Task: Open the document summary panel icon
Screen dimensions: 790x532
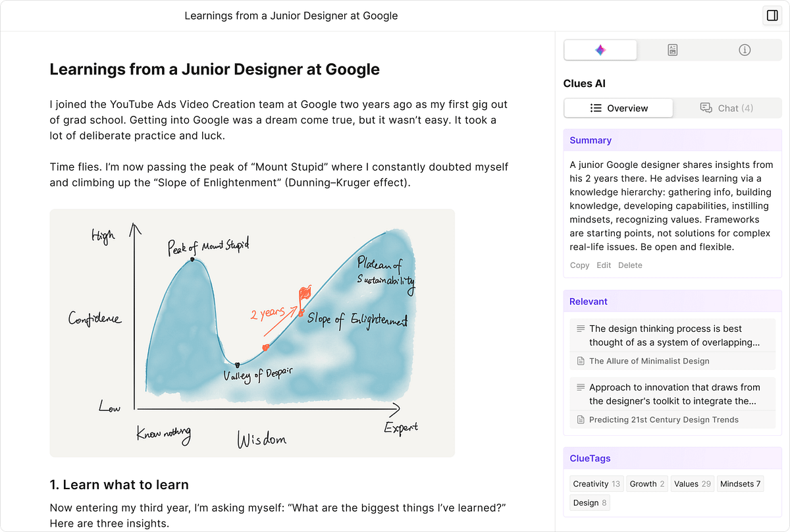Action: pyautogui.click(x=672, y=49)
